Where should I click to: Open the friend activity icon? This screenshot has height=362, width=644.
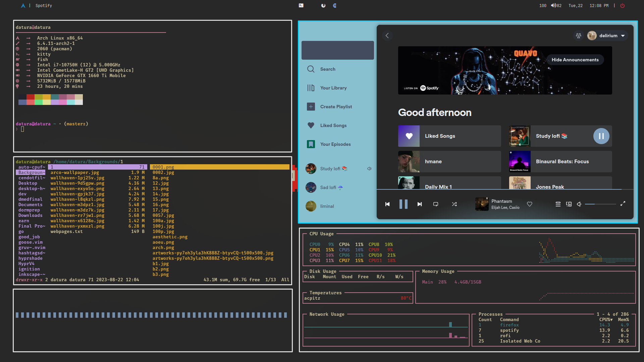[579, 36]
